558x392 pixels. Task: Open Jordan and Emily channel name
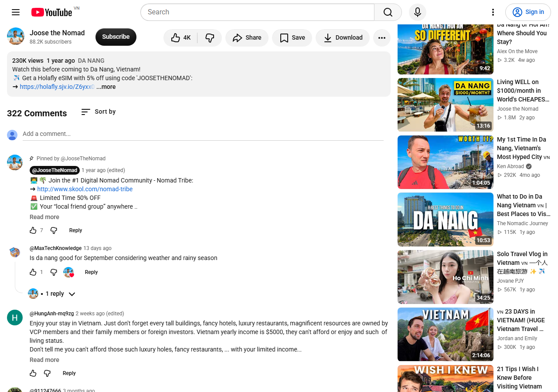tap(517, 338)
